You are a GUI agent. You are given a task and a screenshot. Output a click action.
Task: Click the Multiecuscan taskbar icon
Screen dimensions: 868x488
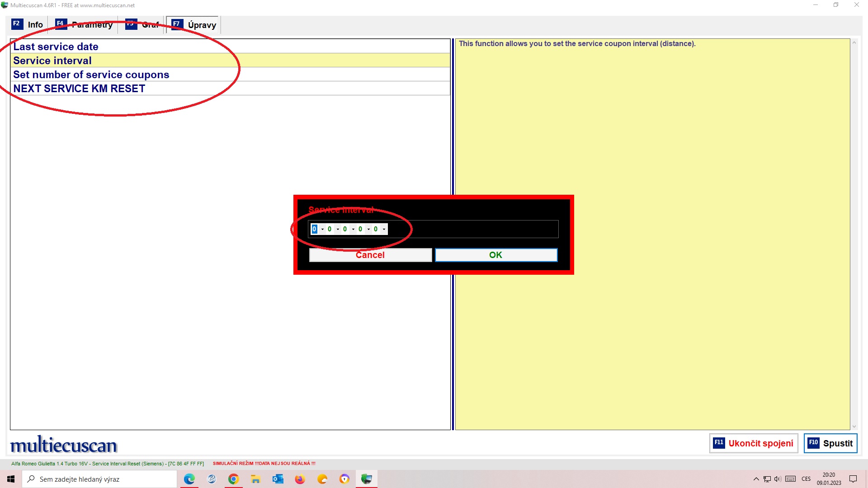tap(366, 479)
